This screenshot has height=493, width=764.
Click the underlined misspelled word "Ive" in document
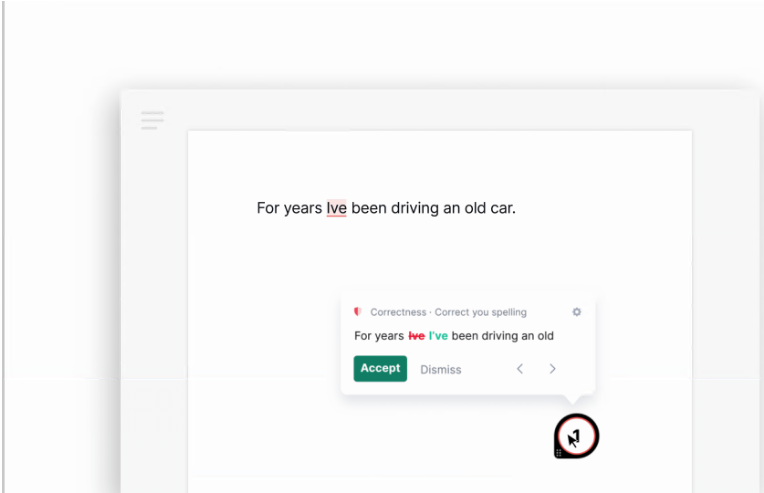[336, 209]
